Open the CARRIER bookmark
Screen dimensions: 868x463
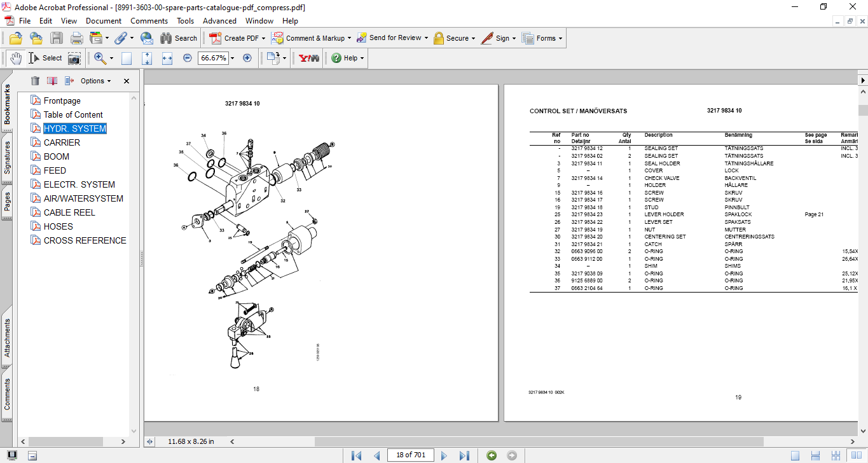click(x=62, y=142)
